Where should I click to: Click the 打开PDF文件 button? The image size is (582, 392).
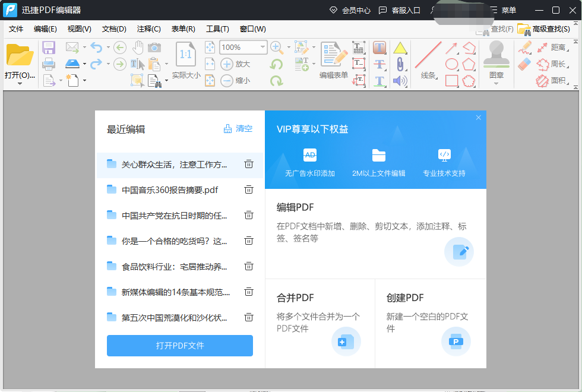click(180, 346)
